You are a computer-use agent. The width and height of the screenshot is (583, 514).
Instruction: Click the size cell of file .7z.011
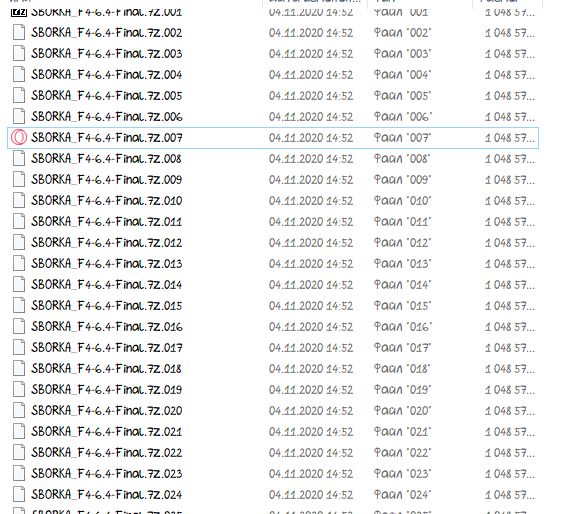pyautogui.click(x=510, y=222)
